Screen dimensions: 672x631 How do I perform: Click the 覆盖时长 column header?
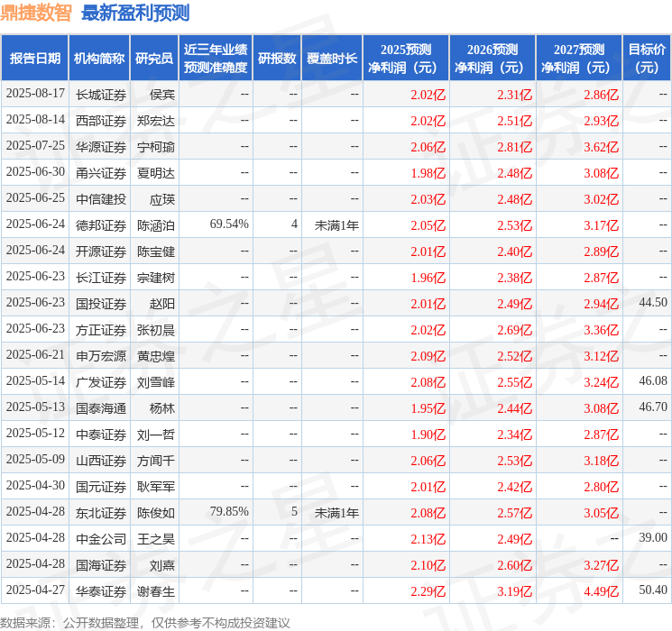click(332, 59)
